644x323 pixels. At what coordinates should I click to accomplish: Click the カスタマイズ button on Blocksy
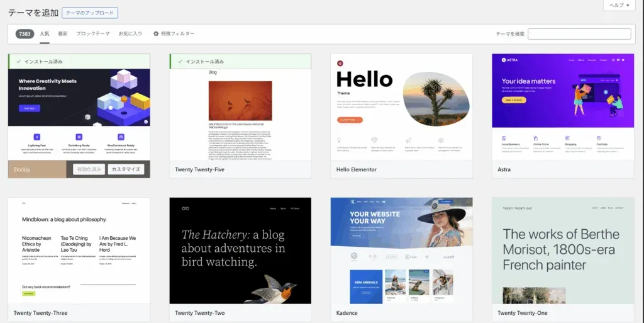tap(126, 169)
